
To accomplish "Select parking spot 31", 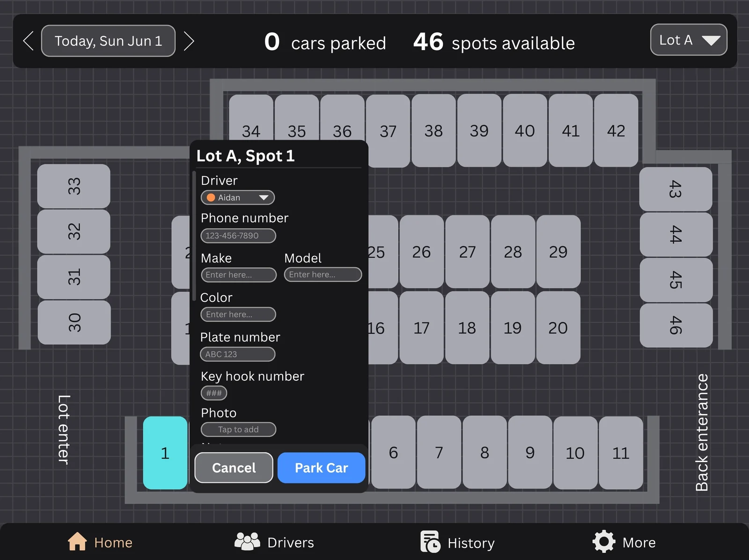I will [x=74, y=277].
